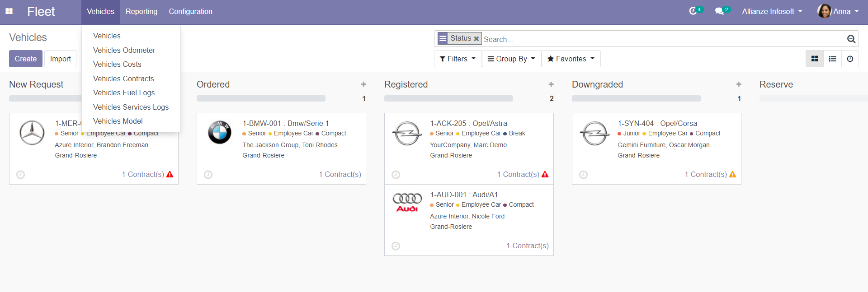This screenshot has width=868, height=292.
Task: Open 1 Contract(s) link on Opel/Astra card
Action: click(518, 174)
